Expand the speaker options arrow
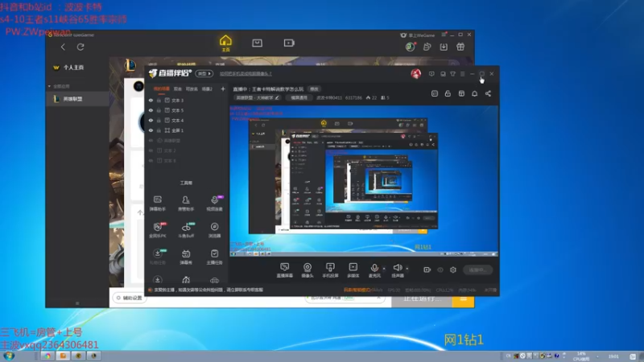Screen dimensions: 644x362 coord(407,269)
